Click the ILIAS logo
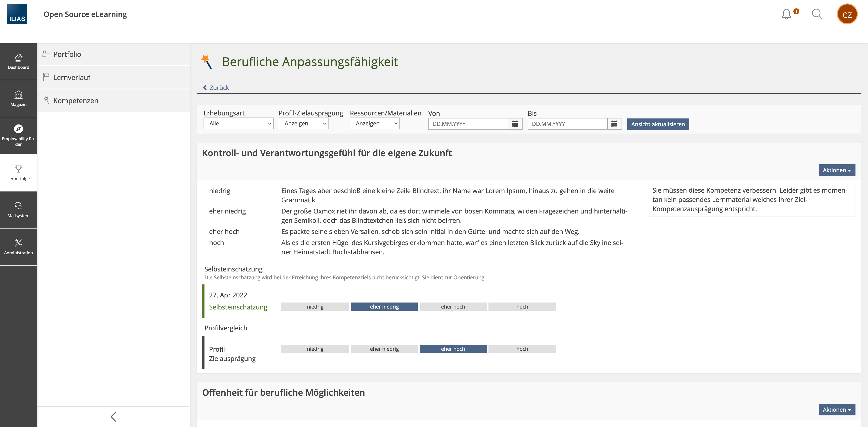 [17, 14]
